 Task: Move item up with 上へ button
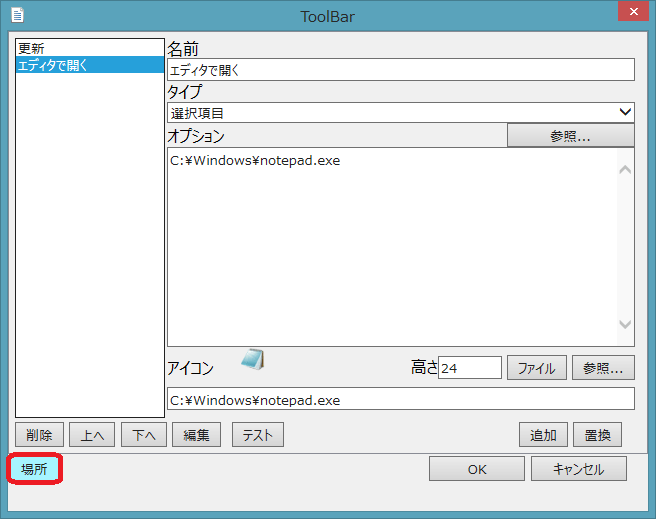tap(91, 435)
